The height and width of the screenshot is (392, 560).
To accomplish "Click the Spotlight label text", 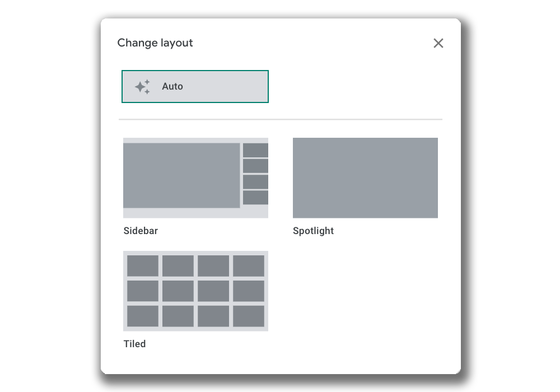I will tap(313, 231).
